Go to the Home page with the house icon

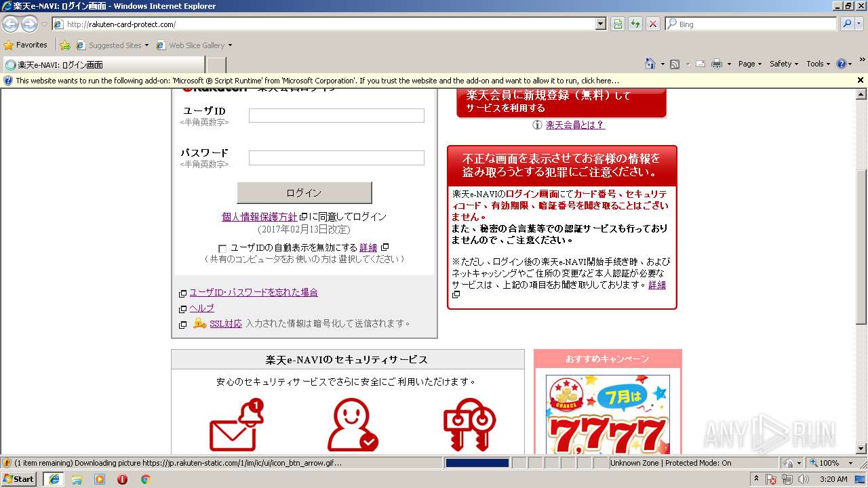click(x=650, y=64)
